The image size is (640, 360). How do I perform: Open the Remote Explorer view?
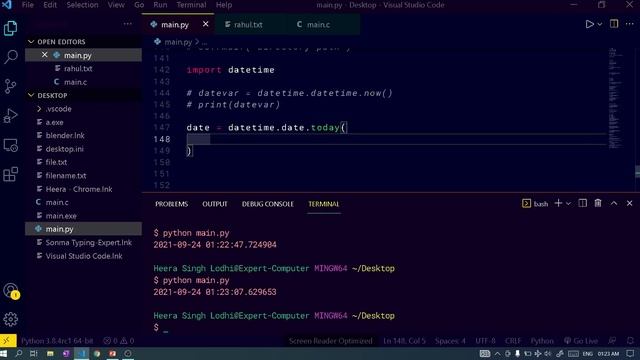click(10, 145)
